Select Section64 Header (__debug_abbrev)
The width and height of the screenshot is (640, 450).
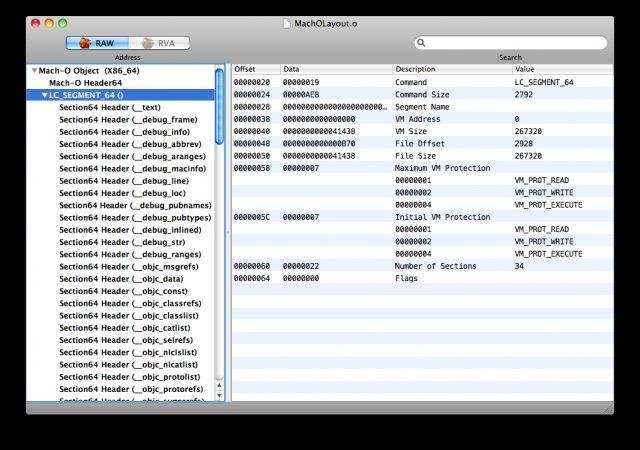click(130, 144)
